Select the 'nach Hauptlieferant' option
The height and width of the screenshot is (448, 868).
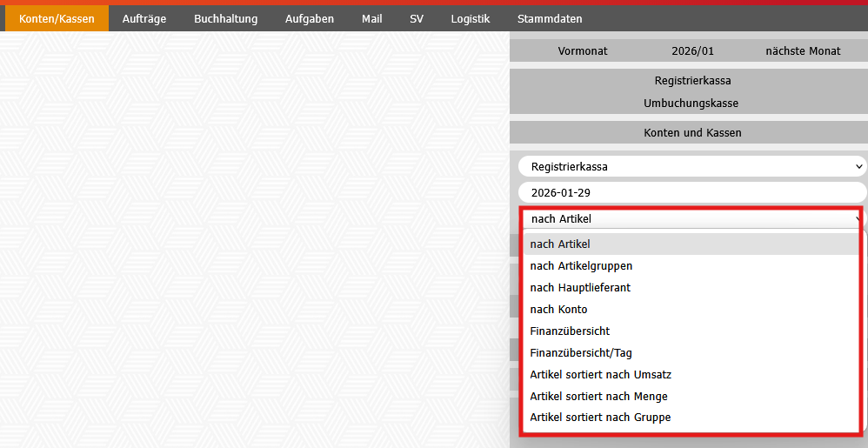click(580, 288)
